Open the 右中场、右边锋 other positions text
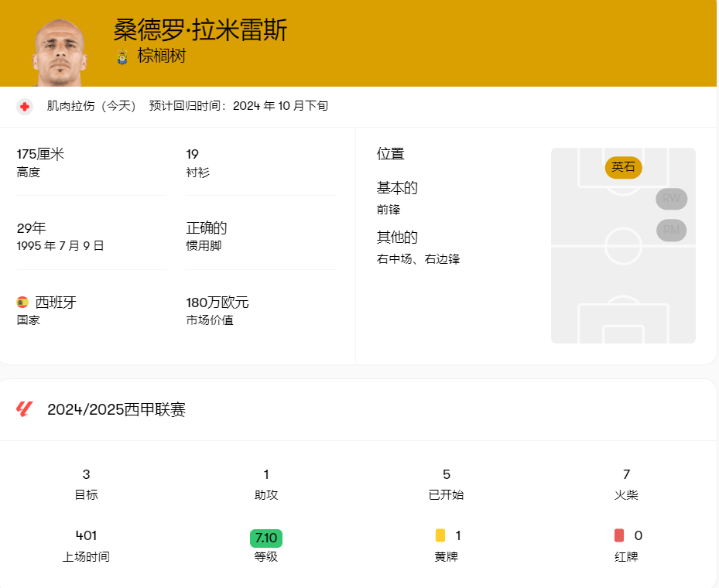 (x=418, y=258)
